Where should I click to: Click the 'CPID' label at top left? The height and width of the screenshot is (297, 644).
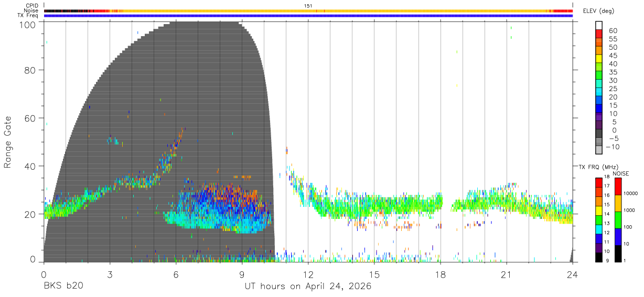coord(32,5)
